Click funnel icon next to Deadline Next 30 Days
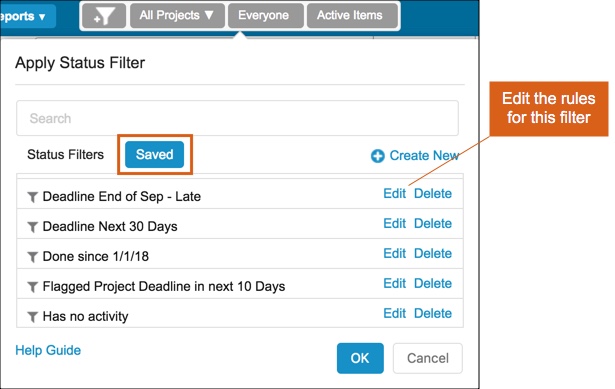The height and width of the screenshot is (389, 615). (33, 227)
